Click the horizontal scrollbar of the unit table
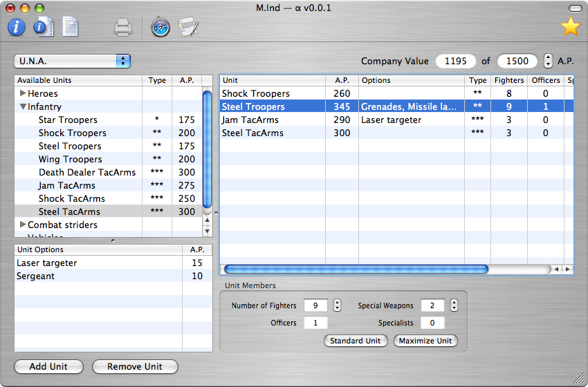This screenshot has width=588, height=387. (x=356, y=269)
